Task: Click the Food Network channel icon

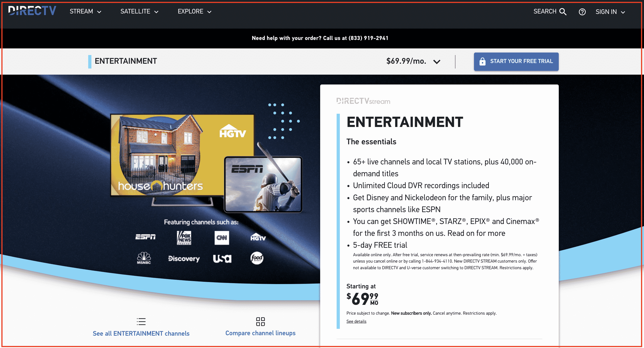Action: pyautogui.click(x=258, y=258)
